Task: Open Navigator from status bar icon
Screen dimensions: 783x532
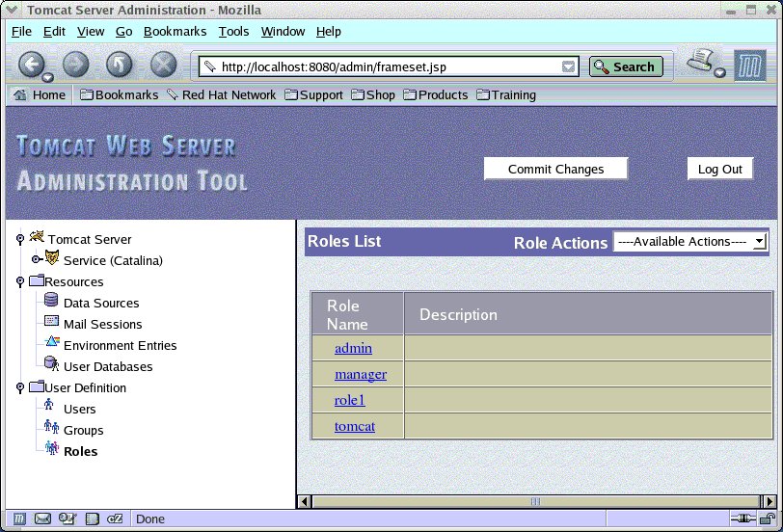Action: pos(19,519)
